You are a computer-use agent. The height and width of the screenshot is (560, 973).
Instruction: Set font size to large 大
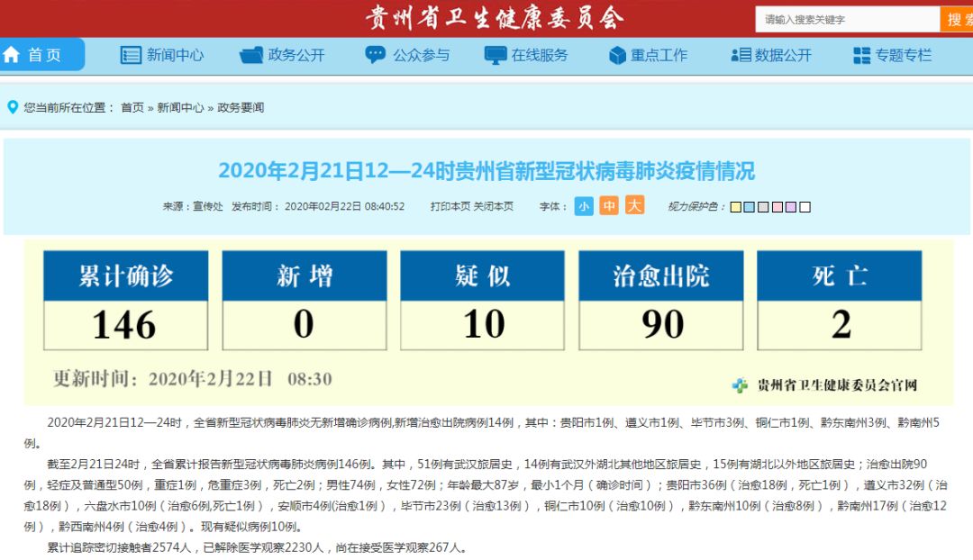635,206
